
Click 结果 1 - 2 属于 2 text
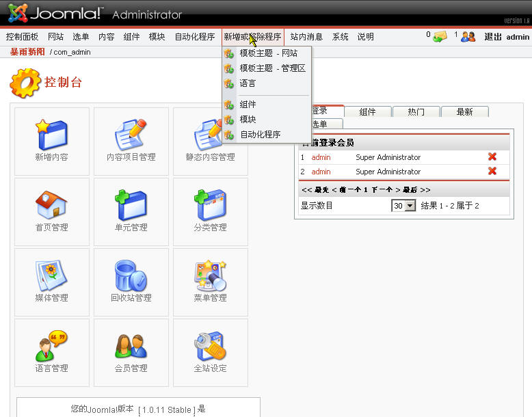coord(450,206)
